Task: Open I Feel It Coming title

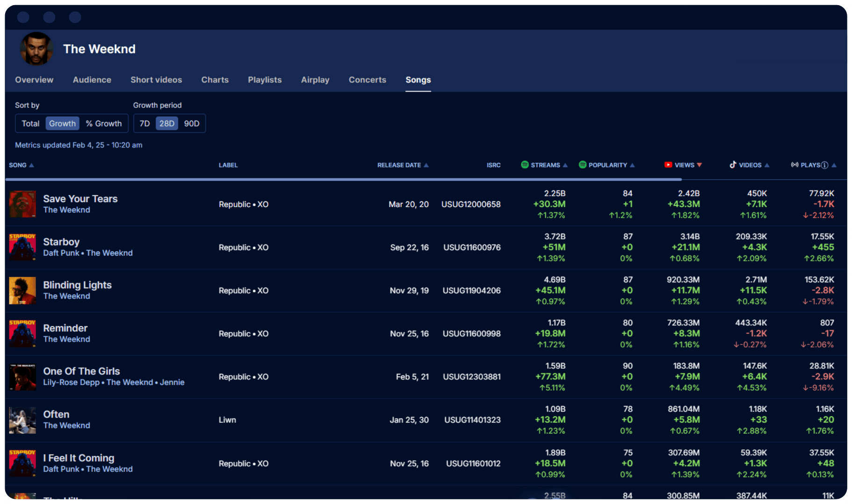Action: (x=79, y=458)
